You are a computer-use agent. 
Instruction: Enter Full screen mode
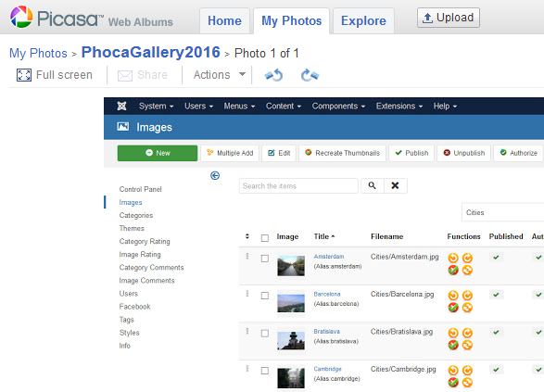click(x=55, y=75)
